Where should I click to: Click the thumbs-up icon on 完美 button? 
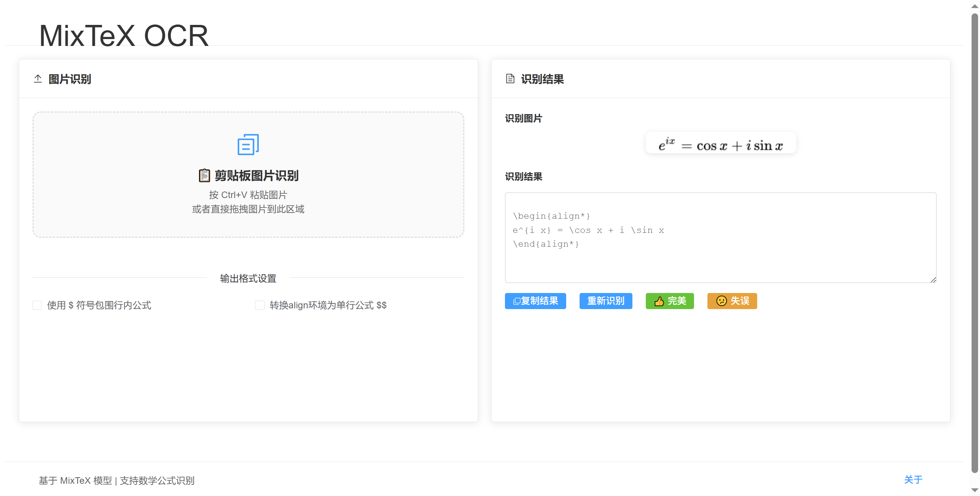pos(659,301)
